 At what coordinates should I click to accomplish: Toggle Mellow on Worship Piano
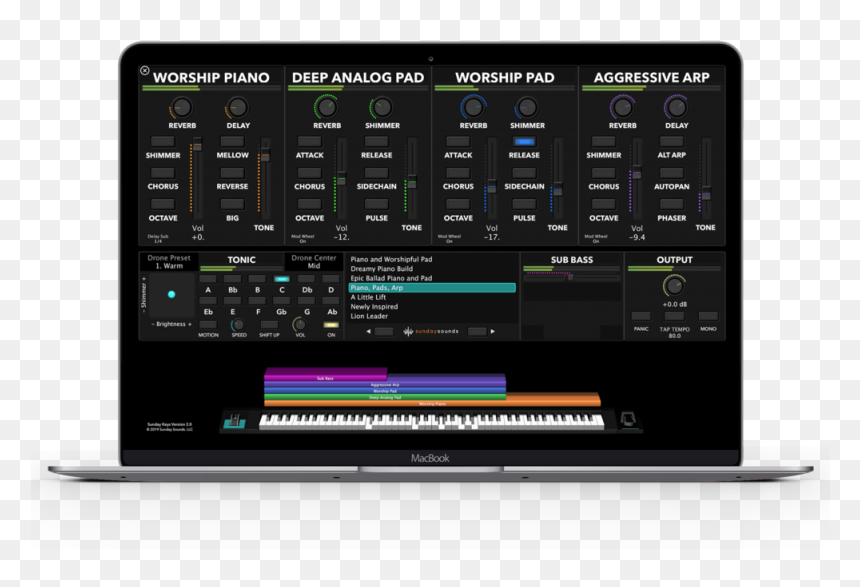coord(232,142)
